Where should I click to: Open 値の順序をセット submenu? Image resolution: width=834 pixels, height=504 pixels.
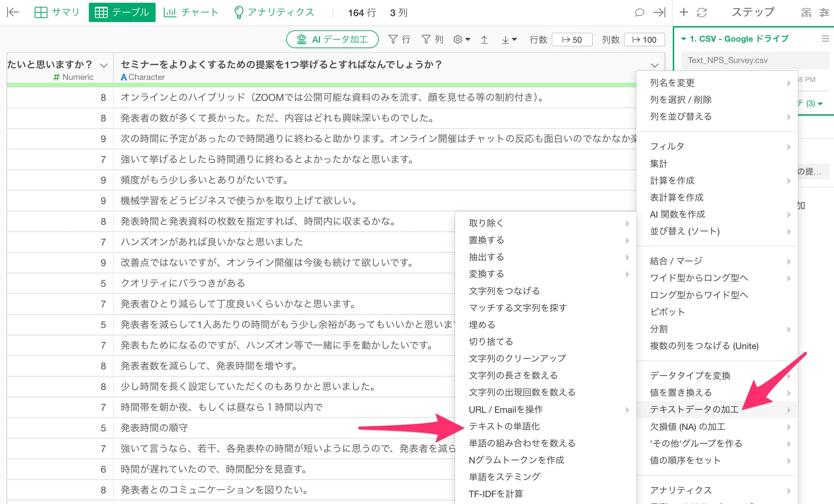pyautogui.click(x=717, y=461)
